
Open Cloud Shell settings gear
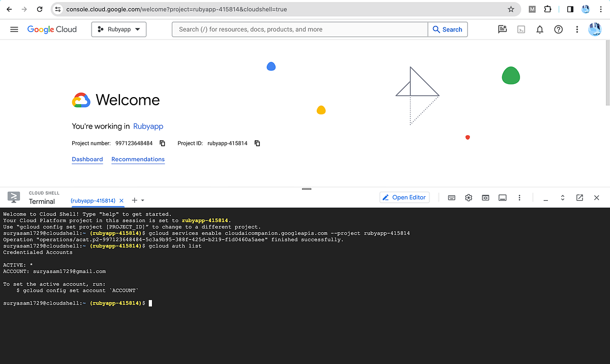[x=468, y=197]
